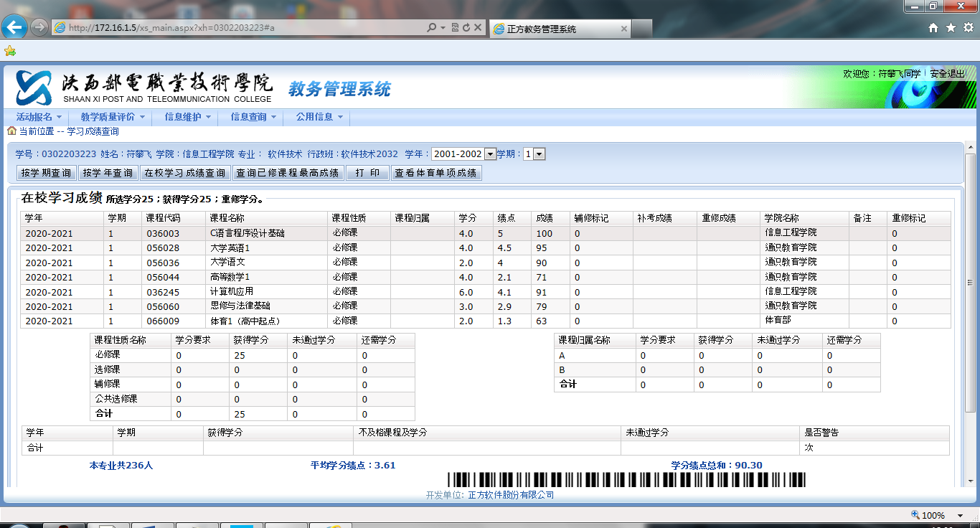Viewport: 980px width, 528px height.
Task: Click the 体育1（高中起点） course name
Action: coord(245,321)
